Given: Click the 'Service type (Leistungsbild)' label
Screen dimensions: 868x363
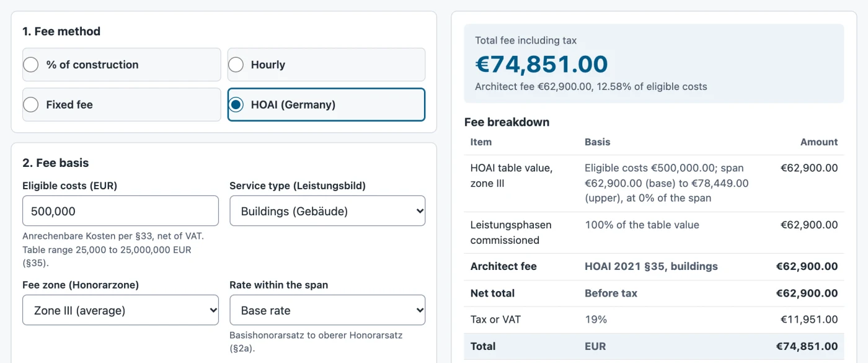Looking at the screenshot, I should coord(298,186).
